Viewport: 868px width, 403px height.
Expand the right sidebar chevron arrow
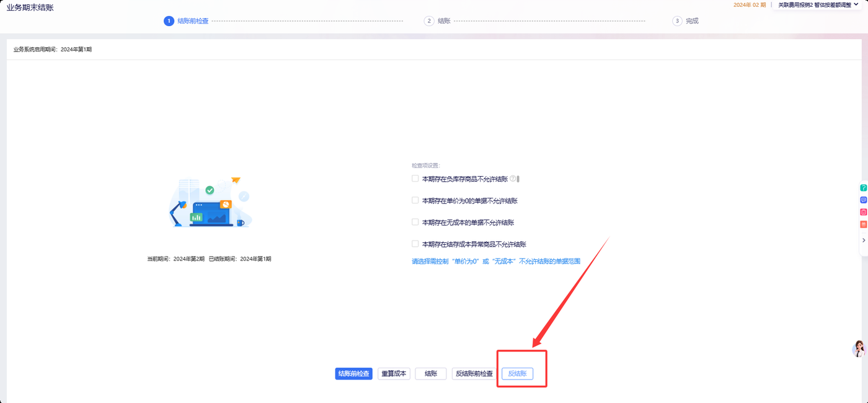coord(864,240)
